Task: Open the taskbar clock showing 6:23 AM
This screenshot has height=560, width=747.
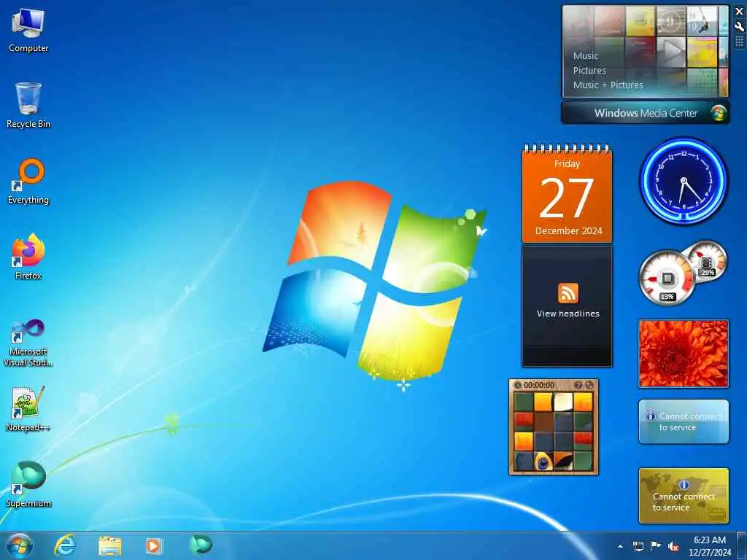Action: pyautogui.click(x=709, y=546)
